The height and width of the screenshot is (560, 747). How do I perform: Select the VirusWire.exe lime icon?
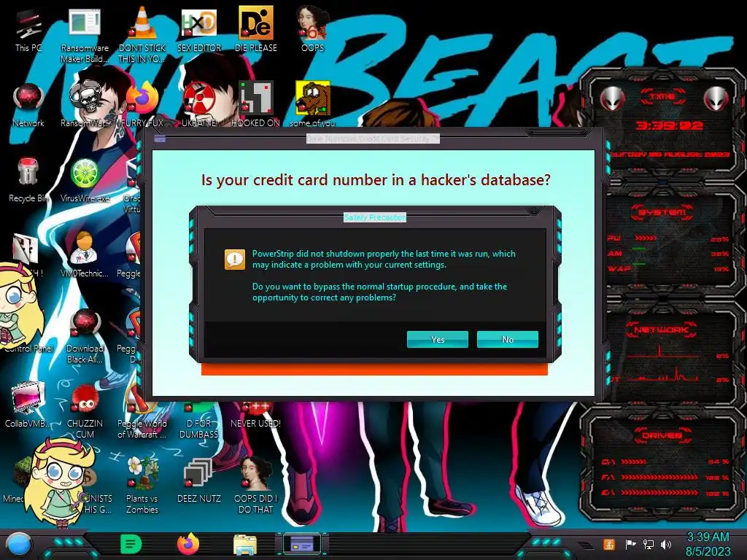click(x=85, y=181)
